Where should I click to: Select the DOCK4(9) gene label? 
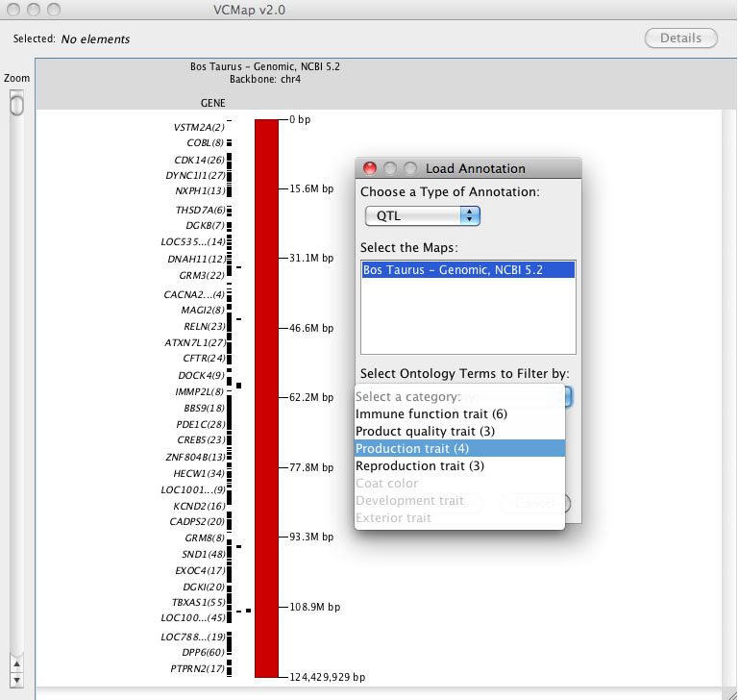coord(202,375)
